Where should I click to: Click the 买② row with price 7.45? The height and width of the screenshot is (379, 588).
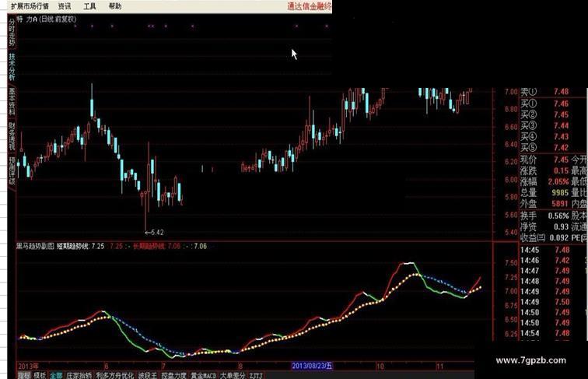544,114
